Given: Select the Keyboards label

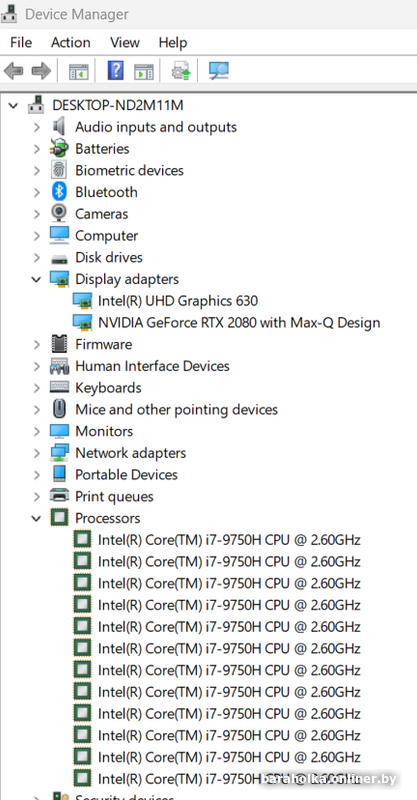Looking at the screenshot, I should click(x=108, y=388).
